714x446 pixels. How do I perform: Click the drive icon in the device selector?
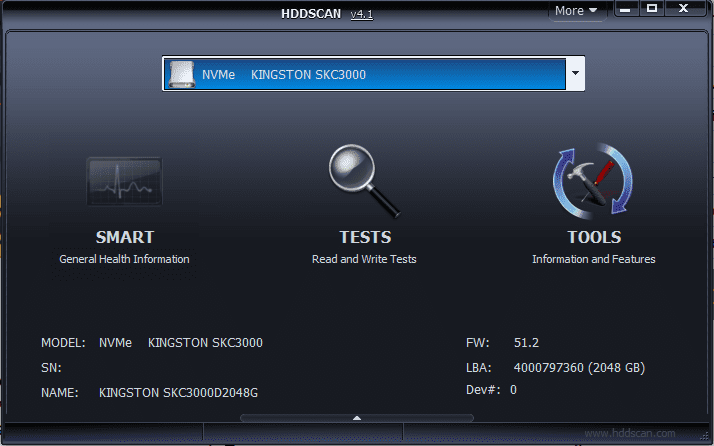(x=182, y=74)
